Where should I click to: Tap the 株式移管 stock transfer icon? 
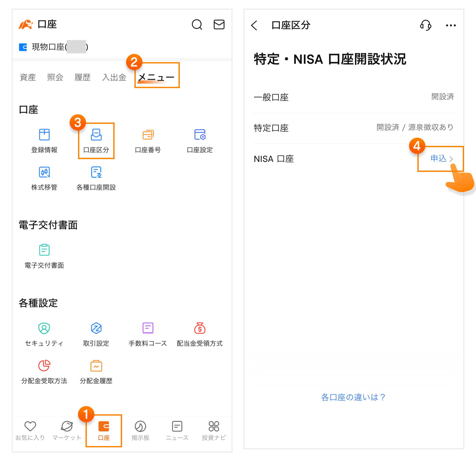coord(44,173)
